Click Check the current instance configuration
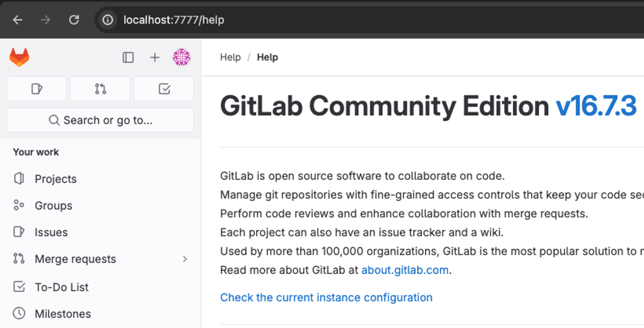644x328 pixels. pyautogui.click(x=326, y=298)
